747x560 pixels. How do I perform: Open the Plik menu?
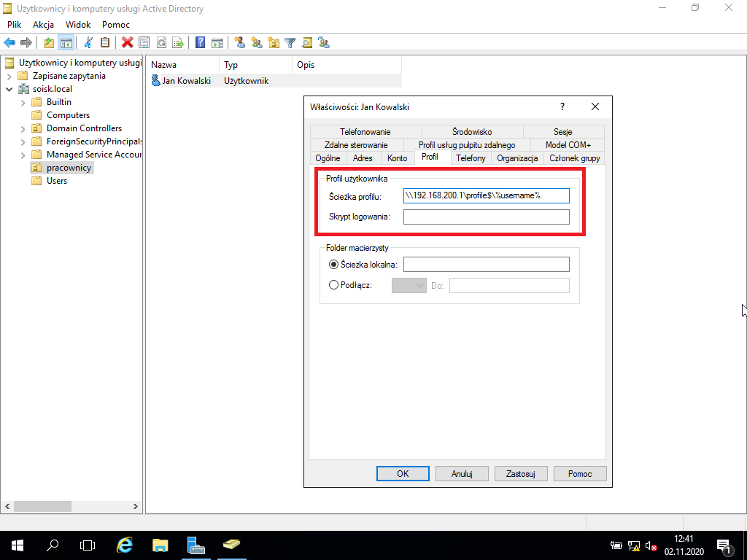pyautogui.click(x=15, y=25)
